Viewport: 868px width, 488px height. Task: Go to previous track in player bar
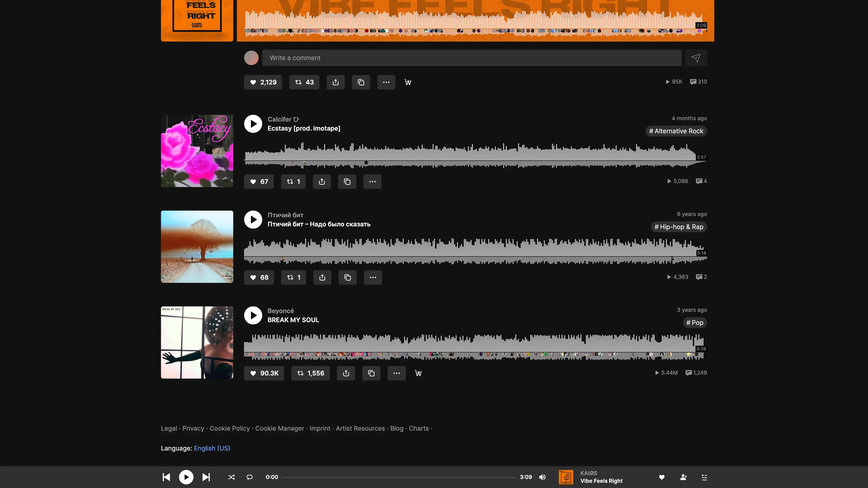coord(166,477)
